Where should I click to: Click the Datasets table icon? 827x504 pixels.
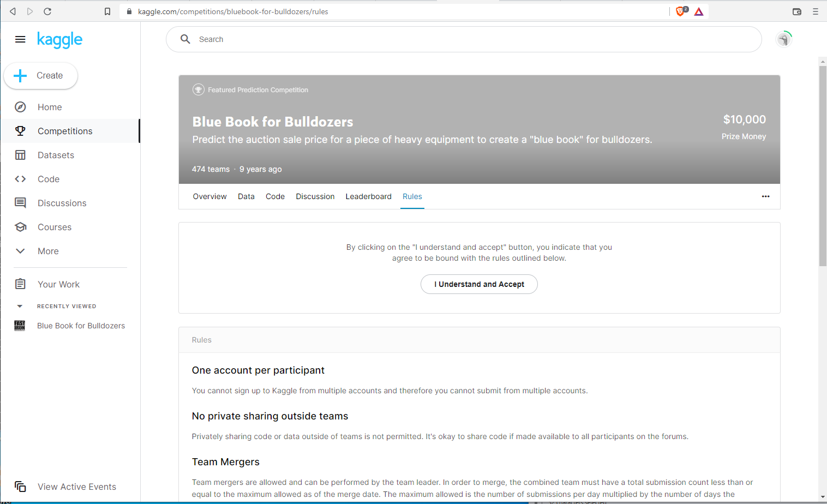tap(20, 155)
